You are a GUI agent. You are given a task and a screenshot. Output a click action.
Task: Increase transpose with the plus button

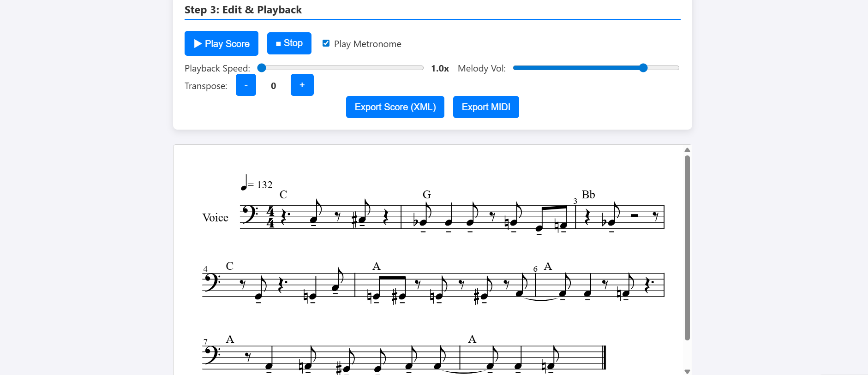[x=302, y=85]
